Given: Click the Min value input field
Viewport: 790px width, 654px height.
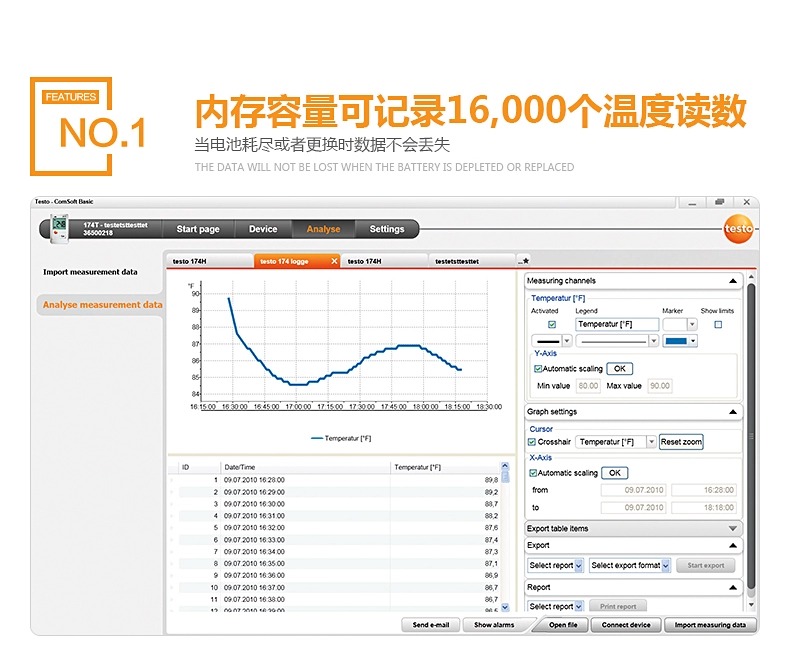Looking at the screenshot, I should click(x=588, y=386).
